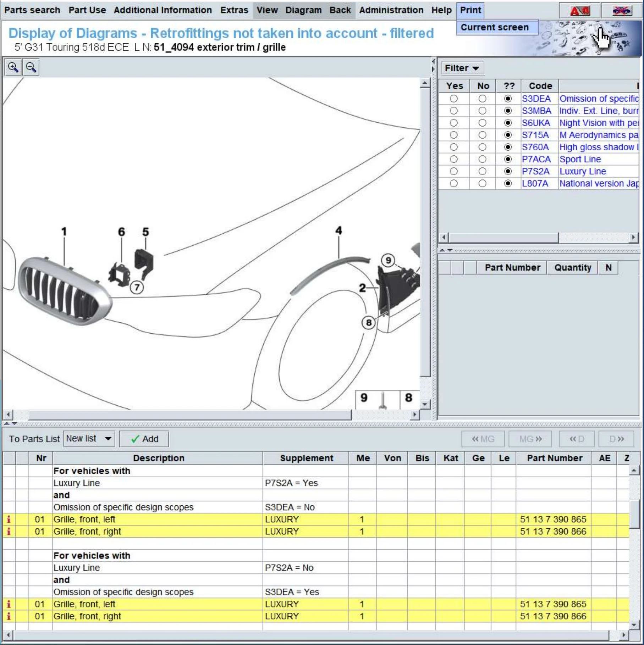Viewport: 644px width, 645px height.
Task: Click the detail thumbnail labeled 9
Action: coord(378,400)
